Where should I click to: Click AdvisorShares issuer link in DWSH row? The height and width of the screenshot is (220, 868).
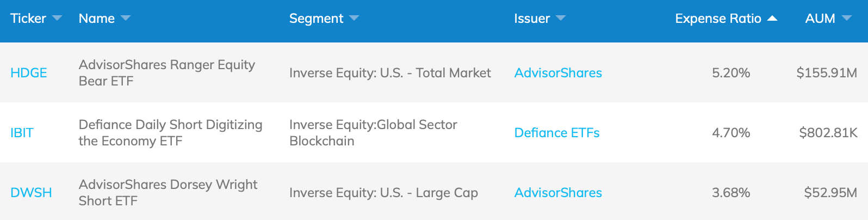pos(558,193)
